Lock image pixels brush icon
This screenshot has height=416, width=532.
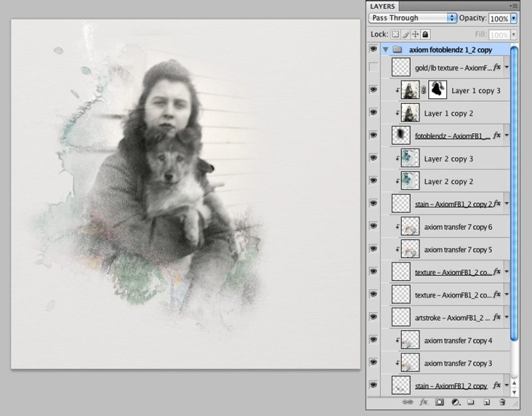tap(406, 35)
